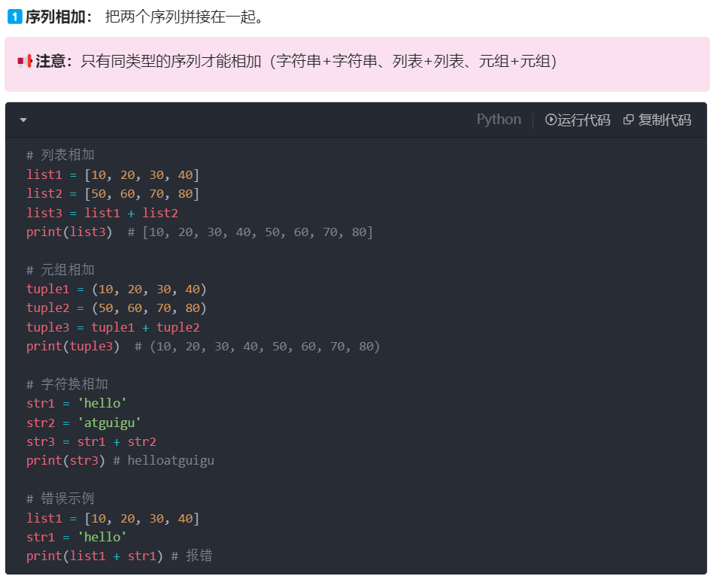Click the 'print(str3) # helloatguigu' line
Screen dimensions: 713x588
[120, 461]
